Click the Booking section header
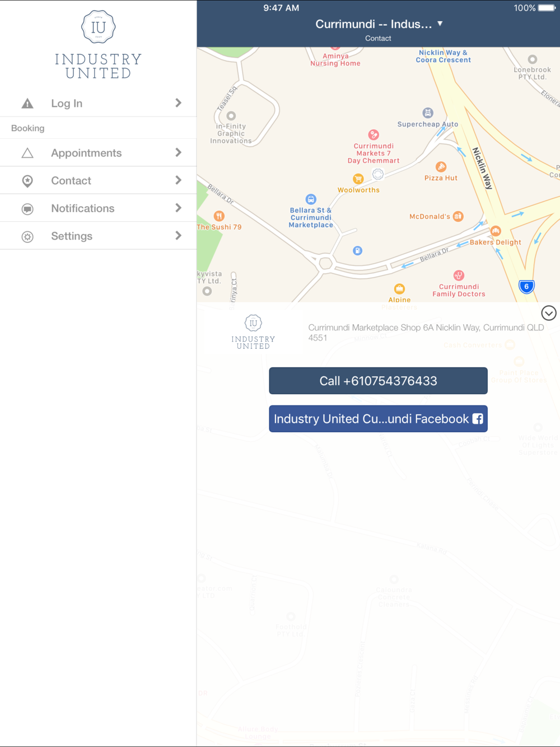This screenshot has width=560, height=747. (x=28, y=128)
